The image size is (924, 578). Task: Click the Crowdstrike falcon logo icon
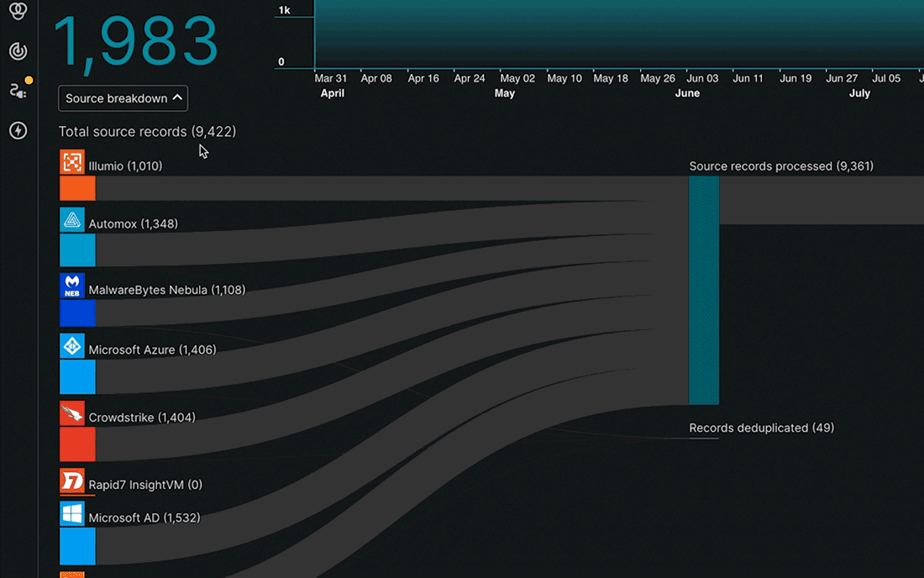(x=72, y=413)
